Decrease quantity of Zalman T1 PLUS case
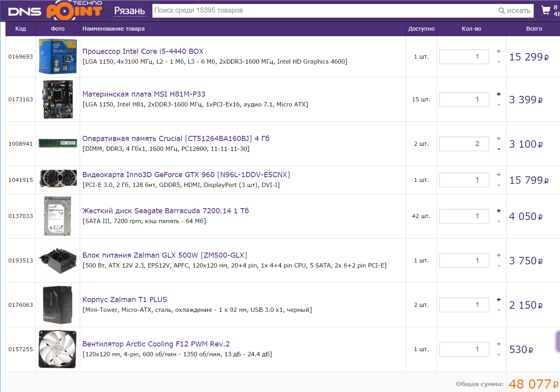The image size is (560, 392). (x=499, y=310)
